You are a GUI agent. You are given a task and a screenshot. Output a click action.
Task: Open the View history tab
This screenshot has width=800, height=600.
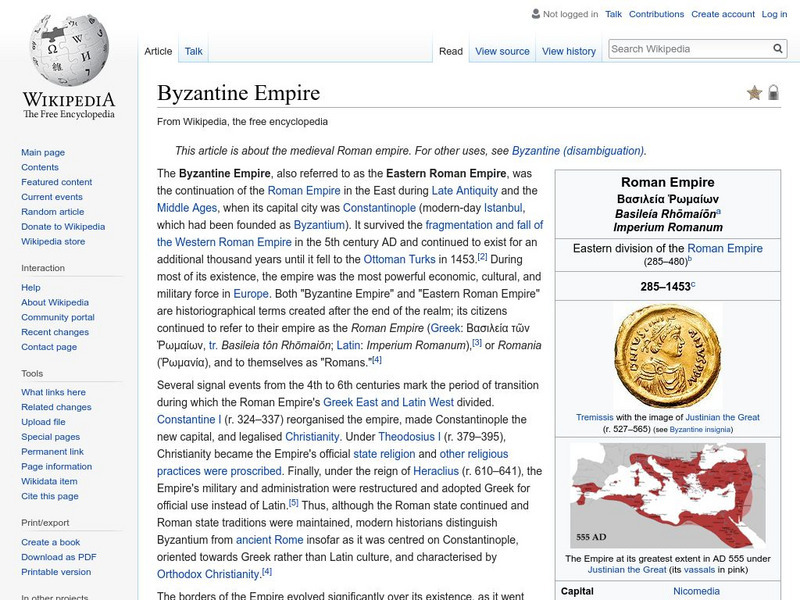tap(568, 51)
